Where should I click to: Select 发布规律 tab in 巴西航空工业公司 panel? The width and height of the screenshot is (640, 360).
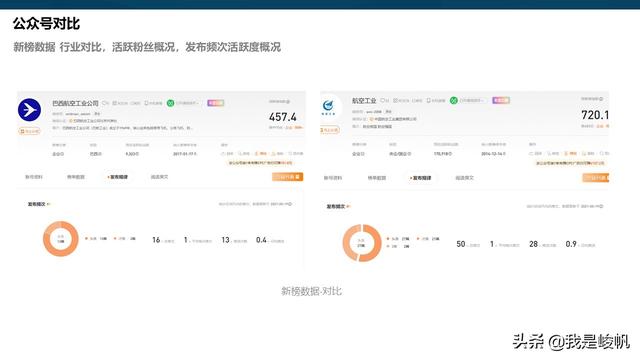coord(118,177)
